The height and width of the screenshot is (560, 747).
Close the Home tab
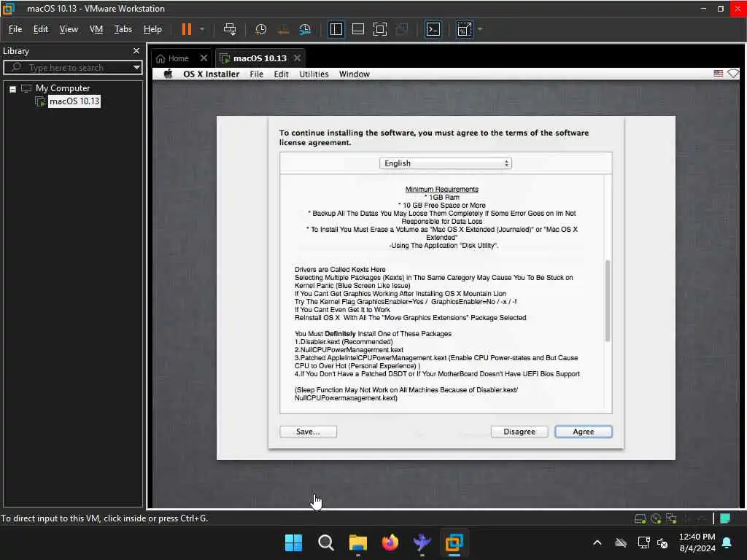[204, 58]
